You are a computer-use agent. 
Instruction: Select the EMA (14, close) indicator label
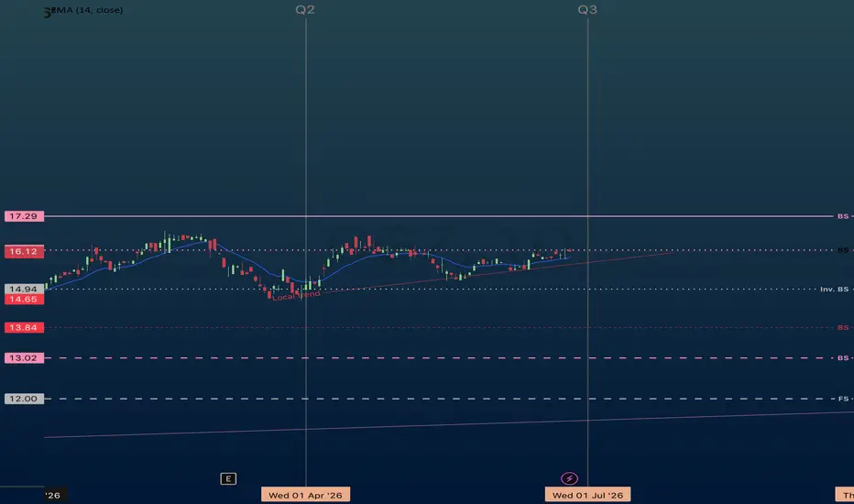84,10
